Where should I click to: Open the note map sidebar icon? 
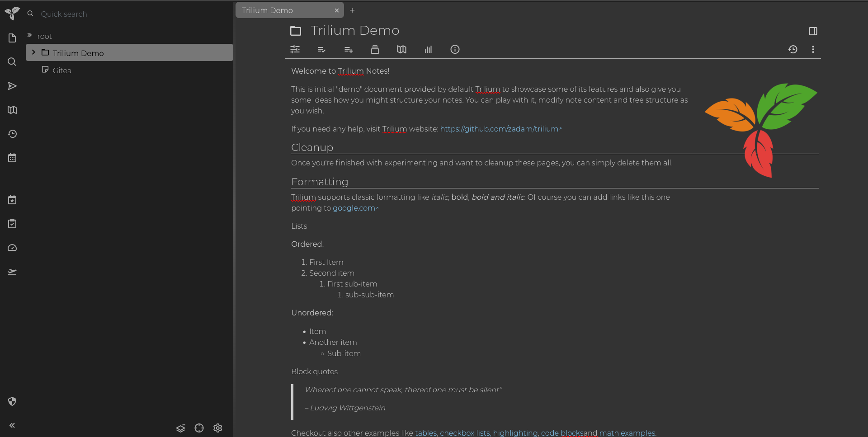[12, 110]
